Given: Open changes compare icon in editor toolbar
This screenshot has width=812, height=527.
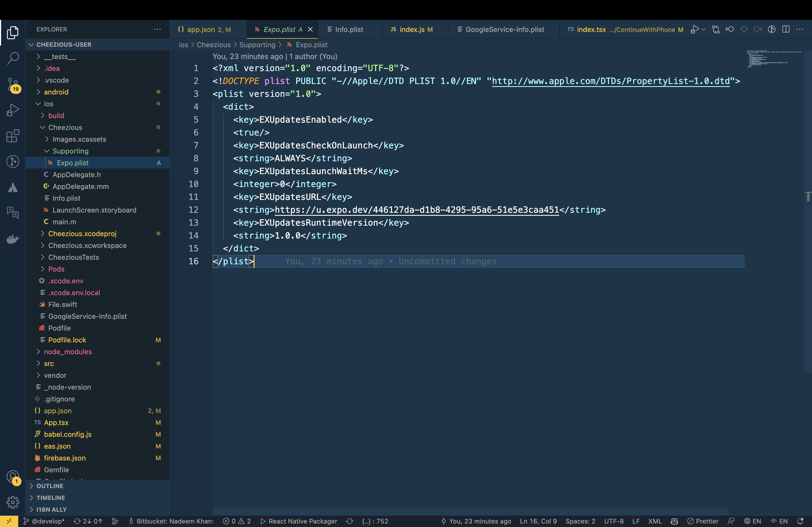Looking at the screenshot, I should 716,29.
